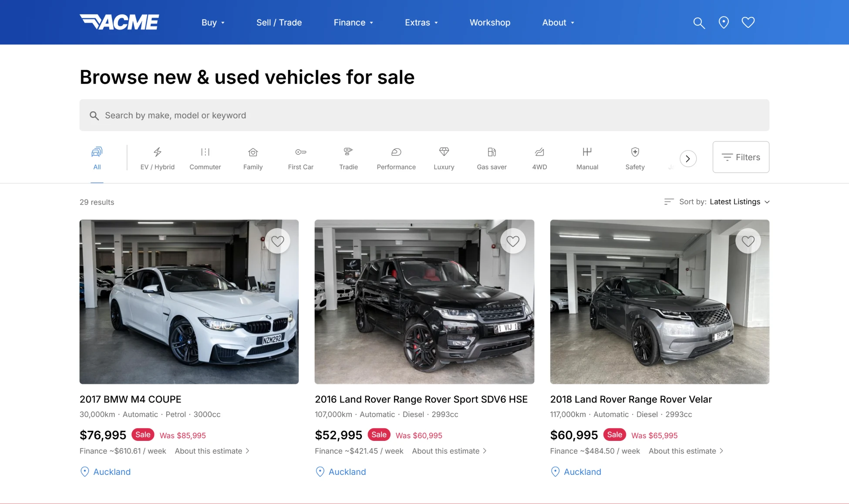The height and width of the screenshot is (504, 849).
Task: Open saved favourites heart icon in header
Action: click(748, 22)
